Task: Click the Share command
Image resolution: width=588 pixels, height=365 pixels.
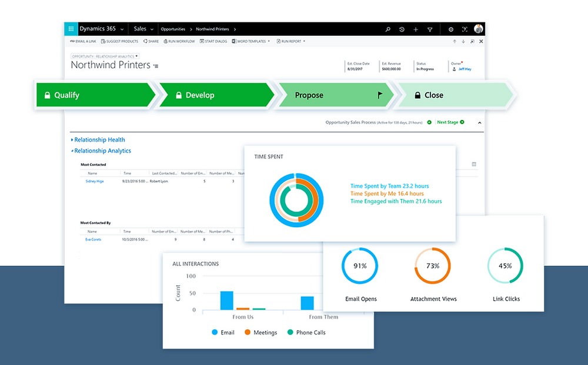Action: [x=151, y=41]
